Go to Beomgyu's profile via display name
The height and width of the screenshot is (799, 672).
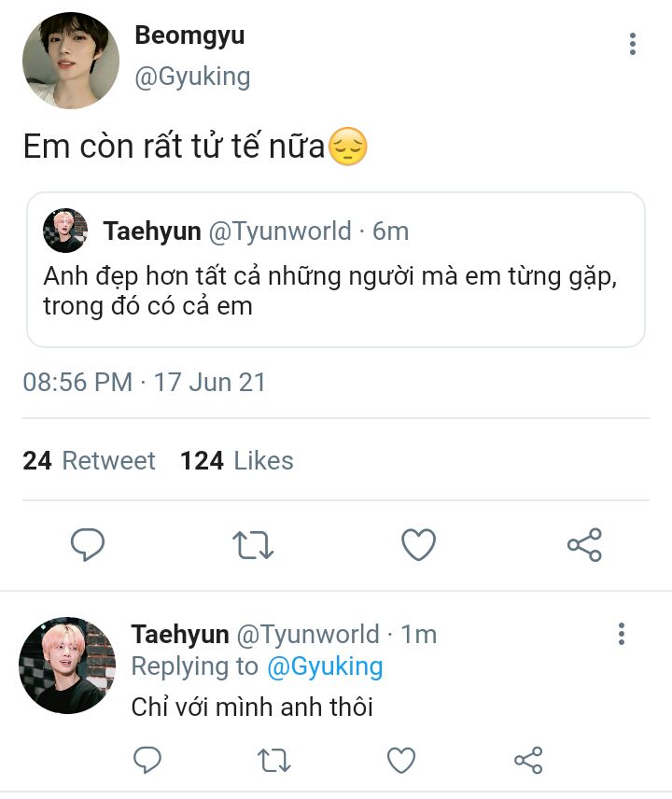pyautogui.click(x=189, y=35)
